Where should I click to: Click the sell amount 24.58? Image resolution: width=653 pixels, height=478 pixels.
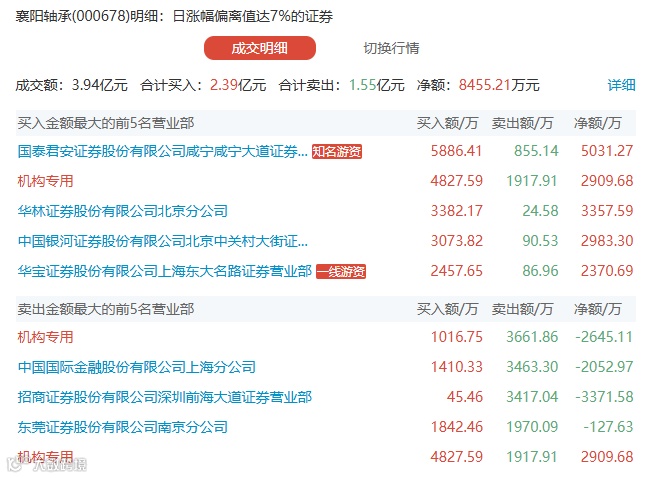tap(540, 211)
